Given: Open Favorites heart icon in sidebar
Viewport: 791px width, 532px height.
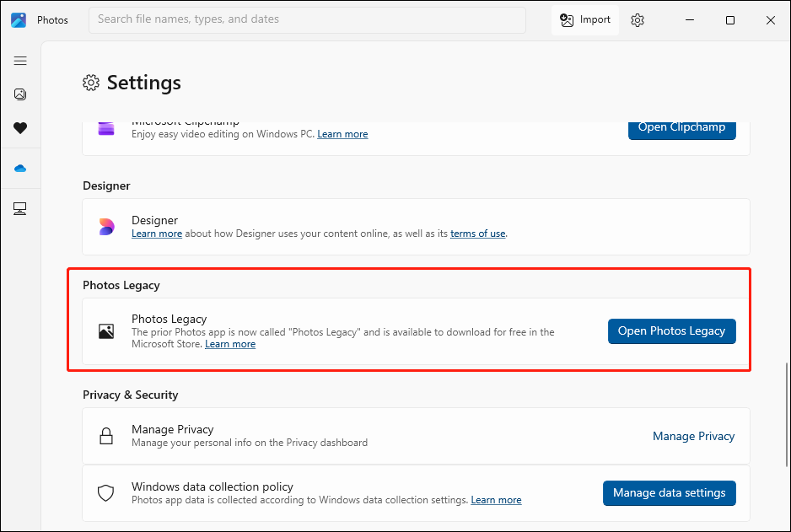Looking at the screenshot, I should point(20,128).
